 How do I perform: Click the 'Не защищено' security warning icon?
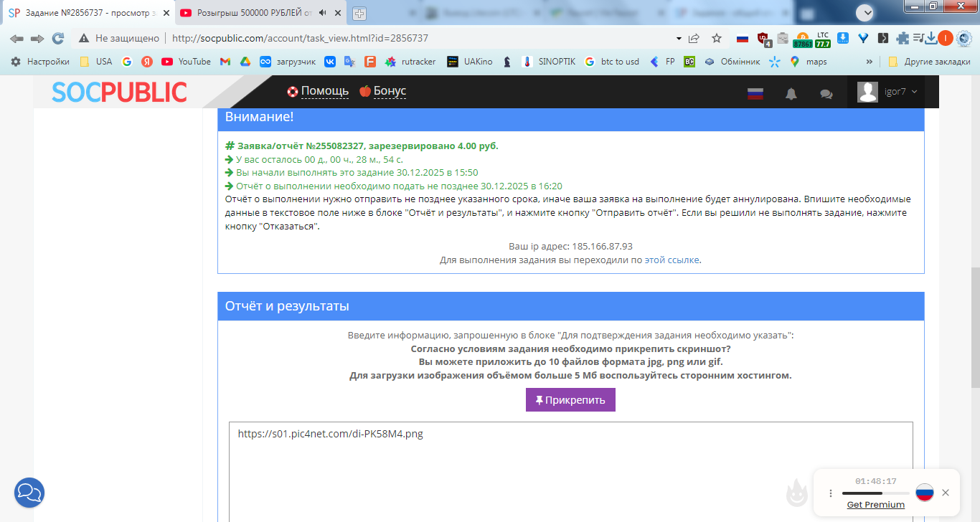coord(84,39)
